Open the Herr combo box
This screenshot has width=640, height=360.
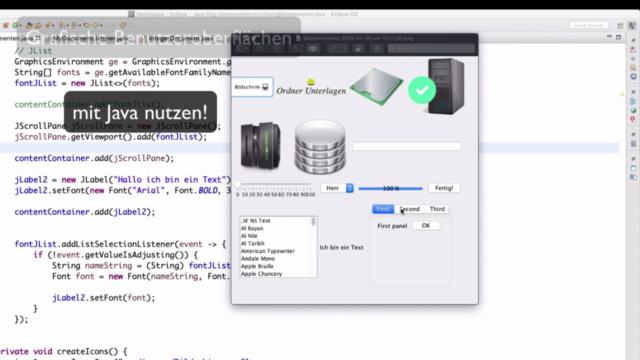pyautogui.click(x=337, y=188)
